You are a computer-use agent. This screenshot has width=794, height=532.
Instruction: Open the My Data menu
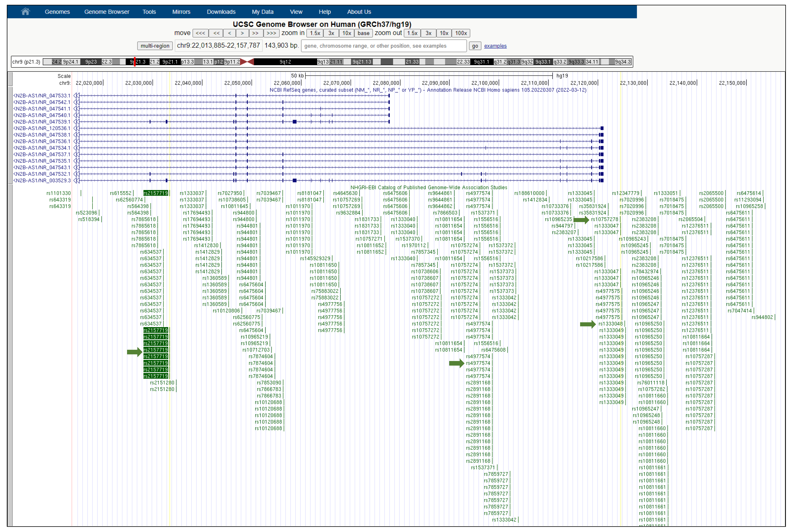click(262, 12)
